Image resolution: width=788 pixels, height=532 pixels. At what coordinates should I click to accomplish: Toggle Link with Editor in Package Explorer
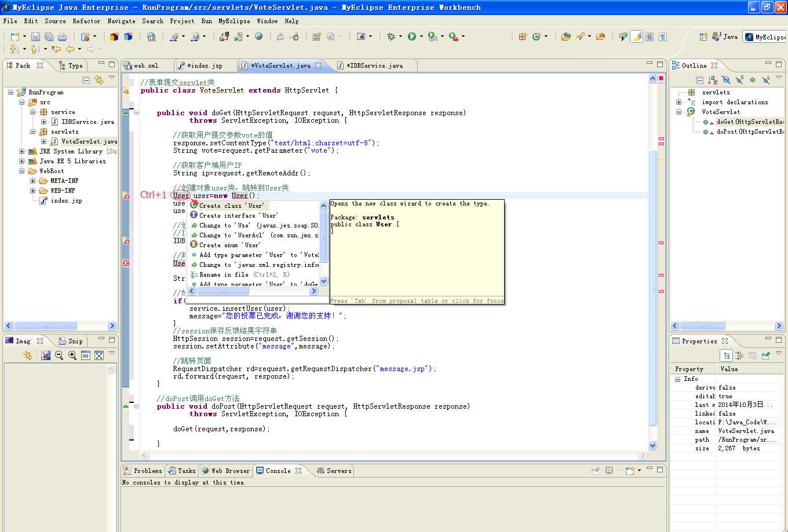(x=99, y=80)
